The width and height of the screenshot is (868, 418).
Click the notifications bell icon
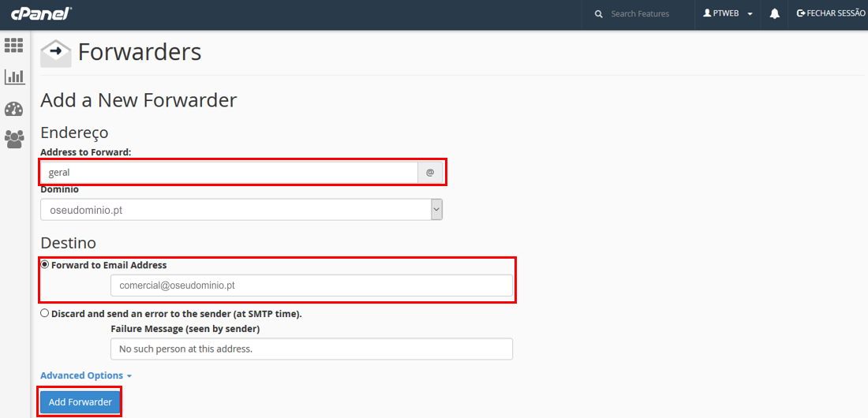pos(775,14)
